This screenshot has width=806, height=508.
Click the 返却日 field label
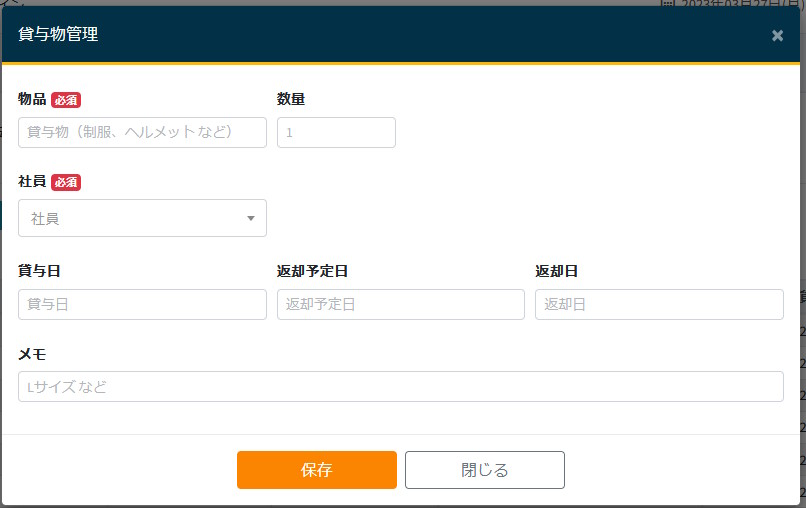click(557, 271)
